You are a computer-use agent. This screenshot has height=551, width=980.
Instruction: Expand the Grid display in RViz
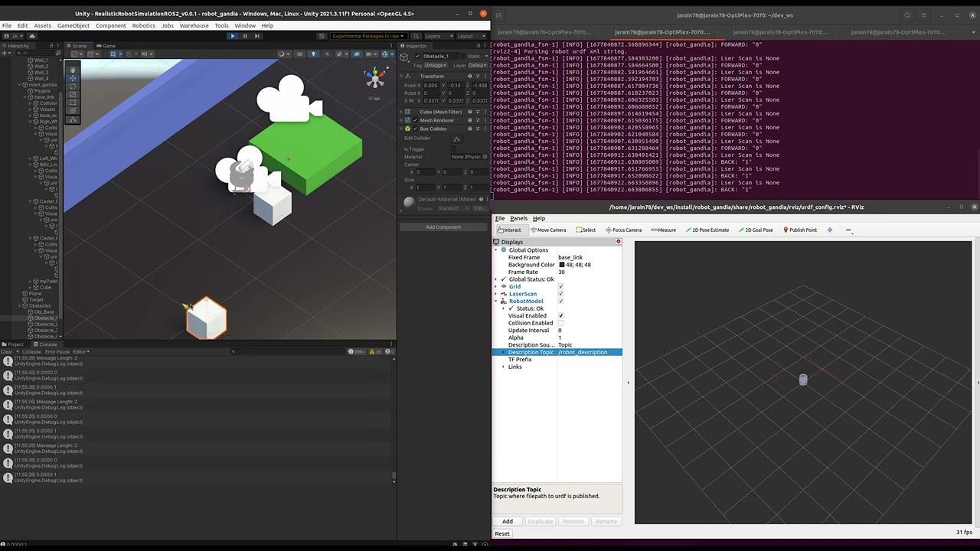click(x=496, y=286)
